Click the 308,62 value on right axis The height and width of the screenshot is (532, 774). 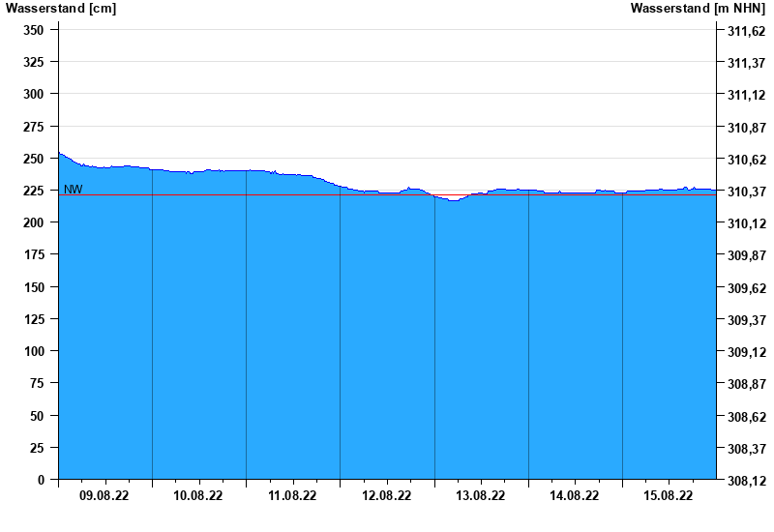(746, 417)
